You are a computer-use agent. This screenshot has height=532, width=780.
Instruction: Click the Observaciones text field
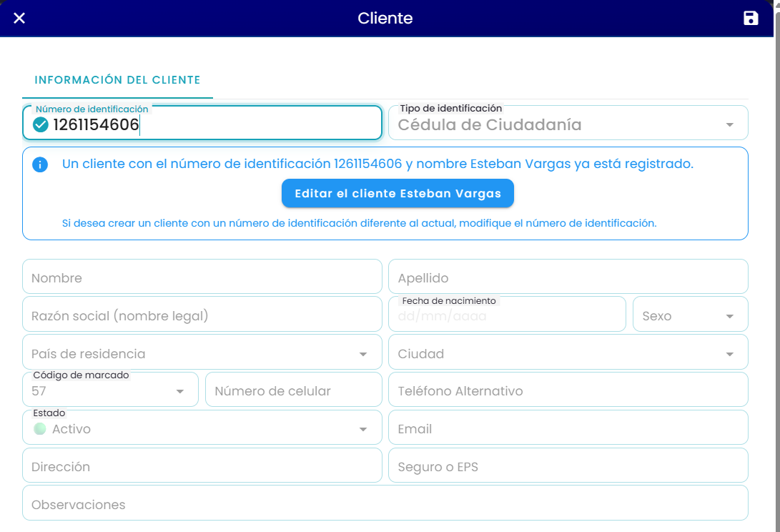pyautogui.click(x=385, y=503)
